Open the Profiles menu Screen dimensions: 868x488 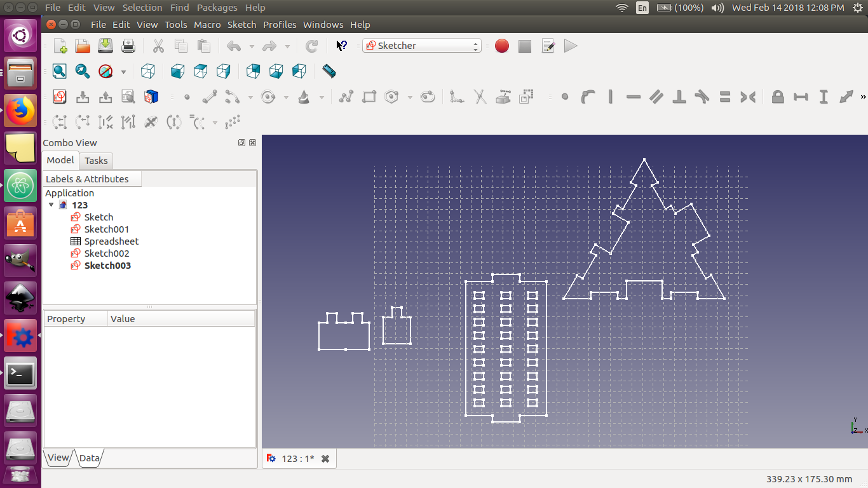point(280,25)
